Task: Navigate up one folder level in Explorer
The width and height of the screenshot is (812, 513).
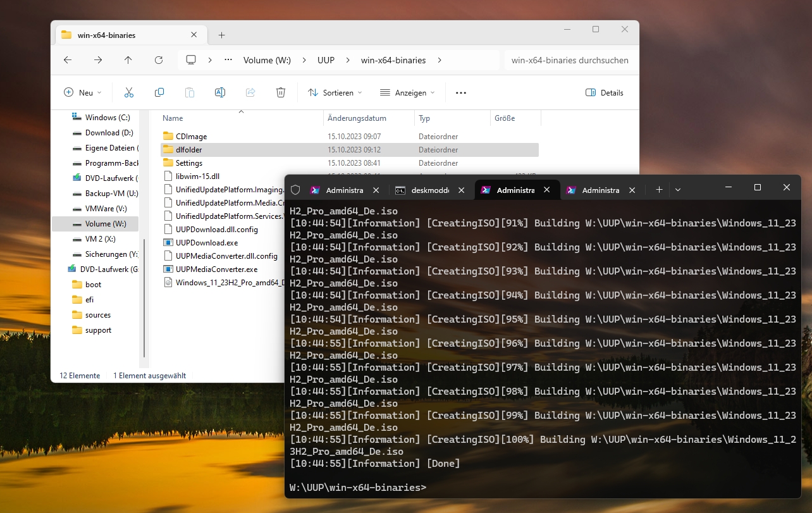Action: [x=128, y=60]
